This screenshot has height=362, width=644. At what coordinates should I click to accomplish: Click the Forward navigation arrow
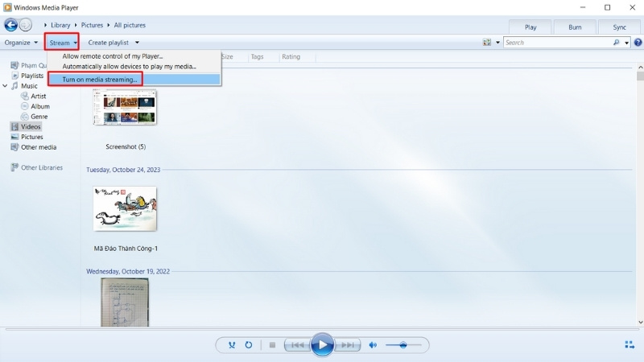[x=26, y=25]
